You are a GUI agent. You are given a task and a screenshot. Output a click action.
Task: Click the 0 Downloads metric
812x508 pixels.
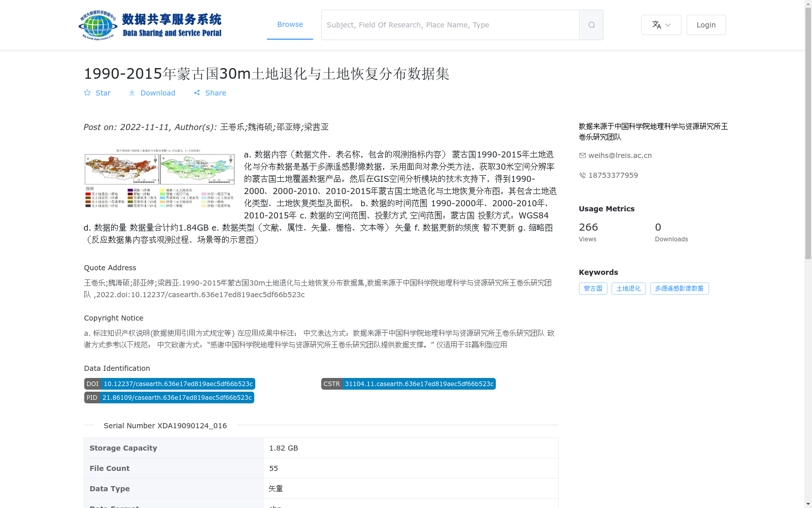click(671, 232)
